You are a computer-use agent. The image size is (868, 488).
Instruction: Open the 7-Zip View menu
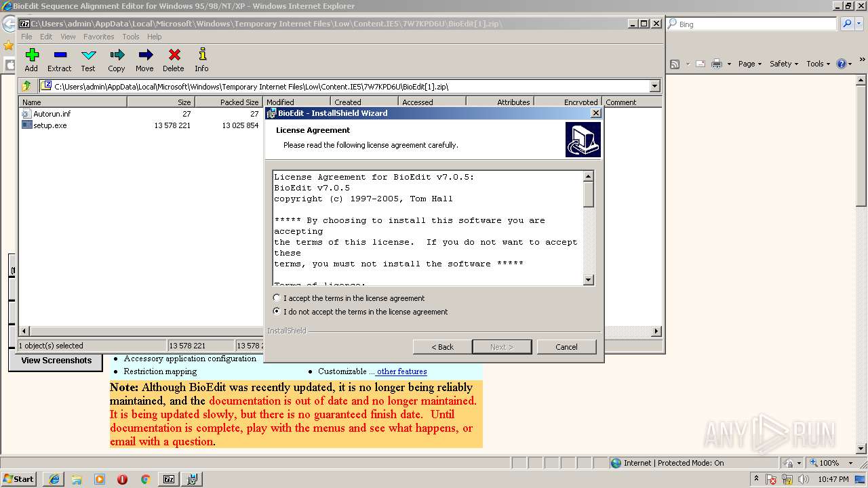point(68,37)
